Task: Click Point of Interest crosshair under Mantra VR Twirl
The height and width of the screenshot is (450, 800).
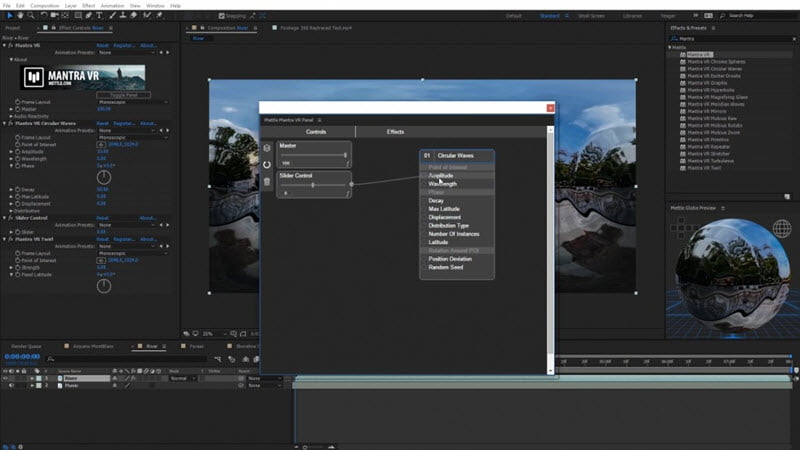Action: point(101,260)
